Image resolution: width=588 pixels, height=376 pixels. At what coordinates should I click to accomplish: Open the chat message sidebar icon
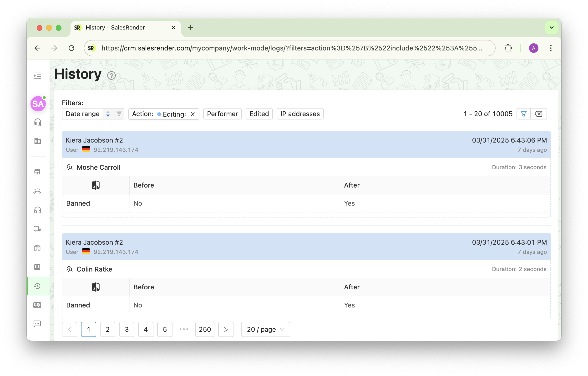pyautogui.click(x=37, y=324)
